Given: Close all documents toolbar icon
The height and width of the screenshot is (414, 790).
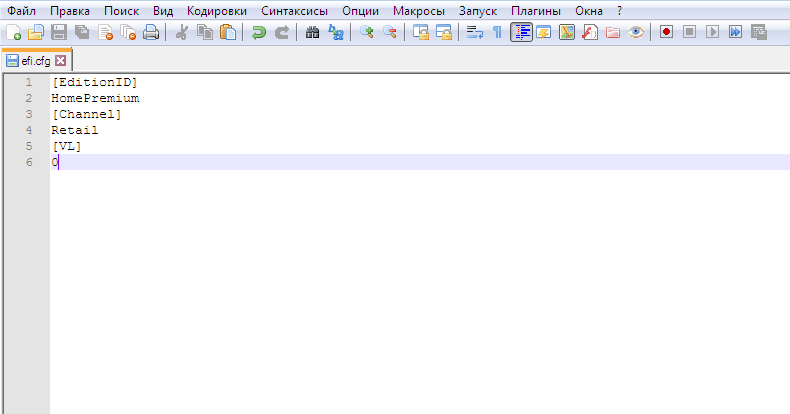Looking at the screenshot, I should coord(128,33).
